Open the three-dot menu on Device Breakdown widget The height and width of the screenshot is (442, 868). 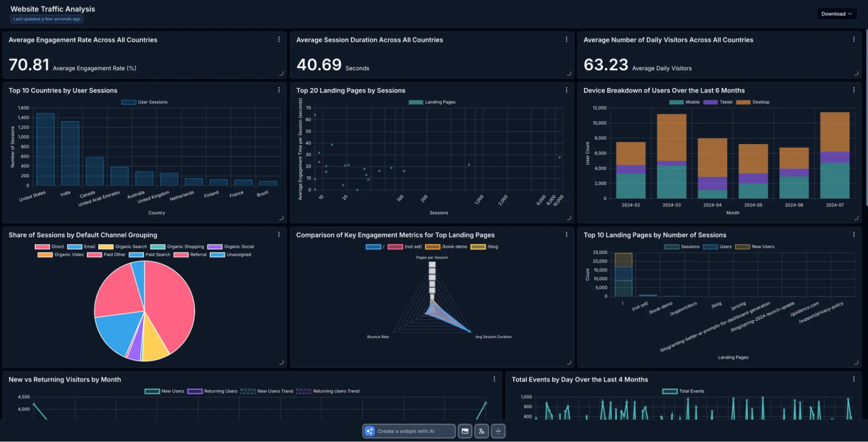pos(854,89)
